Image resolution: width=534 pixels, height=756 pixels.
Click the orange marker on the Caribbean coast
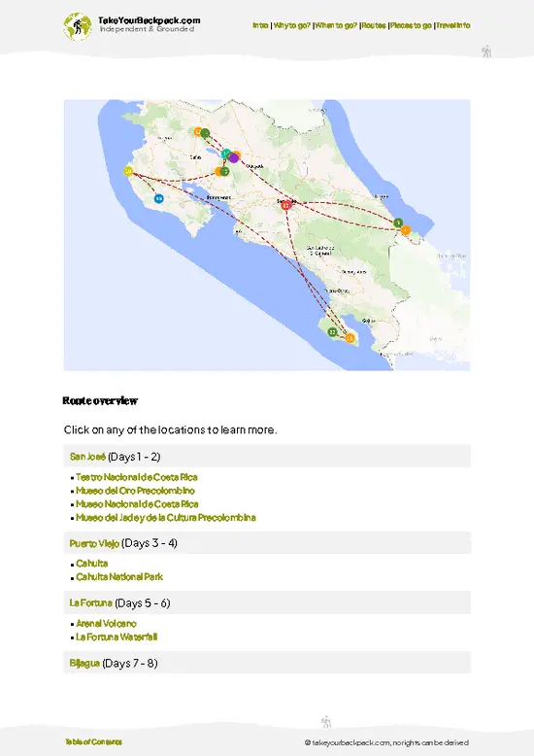coord(405,230)
